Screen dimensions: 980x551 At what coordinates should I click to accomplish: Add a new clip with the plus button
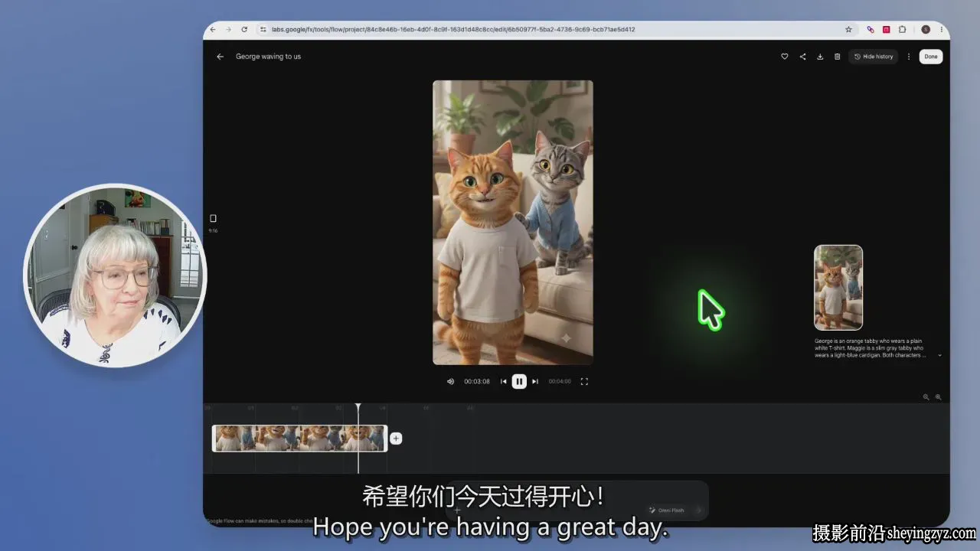click(x=396, y=439)
